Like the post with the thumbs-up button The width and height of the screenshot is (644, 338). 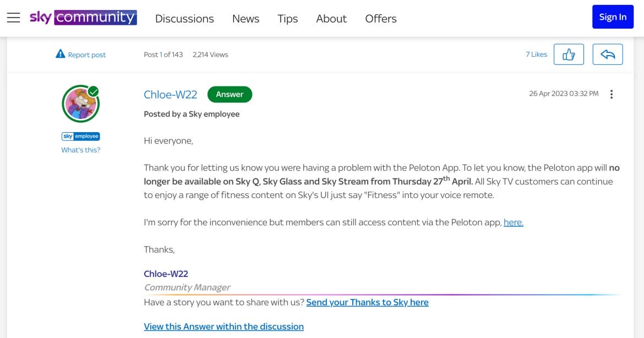(x=569, y=54)
